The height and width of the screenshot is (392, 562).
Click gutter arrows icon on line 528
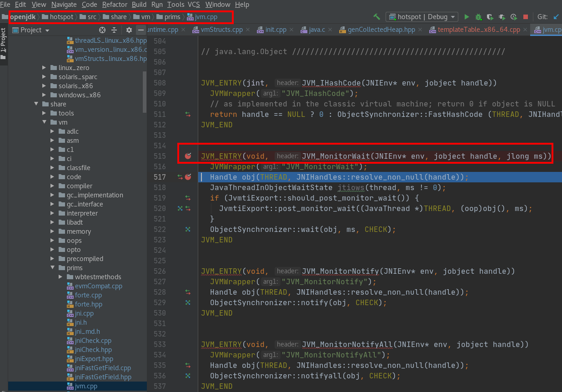[x=188, y=292]
